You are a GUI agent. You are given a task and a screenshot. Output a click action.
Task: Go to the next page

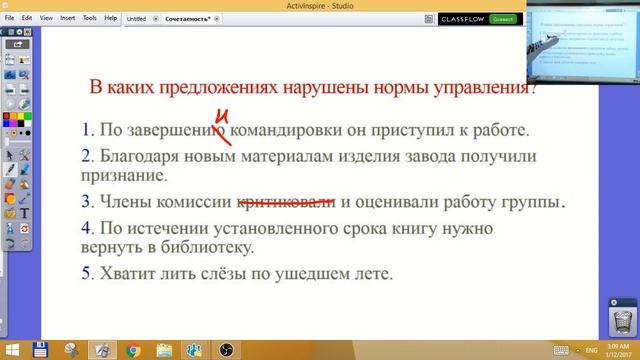point(24,89)
